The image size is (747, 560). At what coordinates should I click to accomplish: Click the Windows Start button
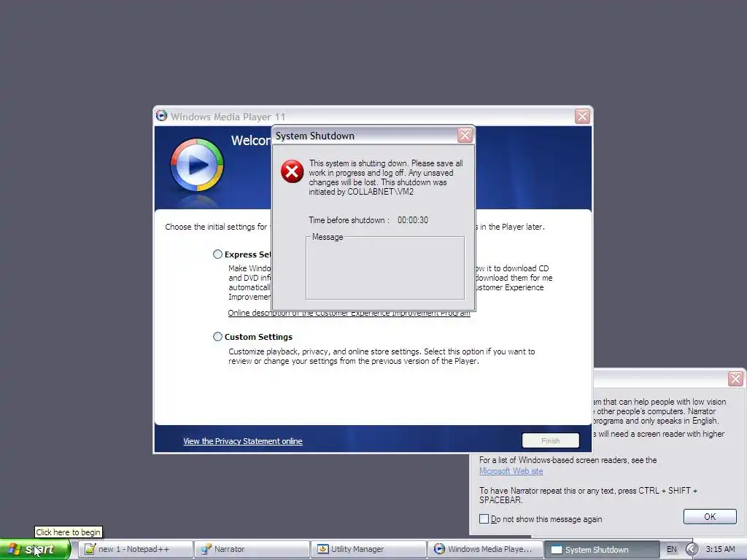click(35, 549)
